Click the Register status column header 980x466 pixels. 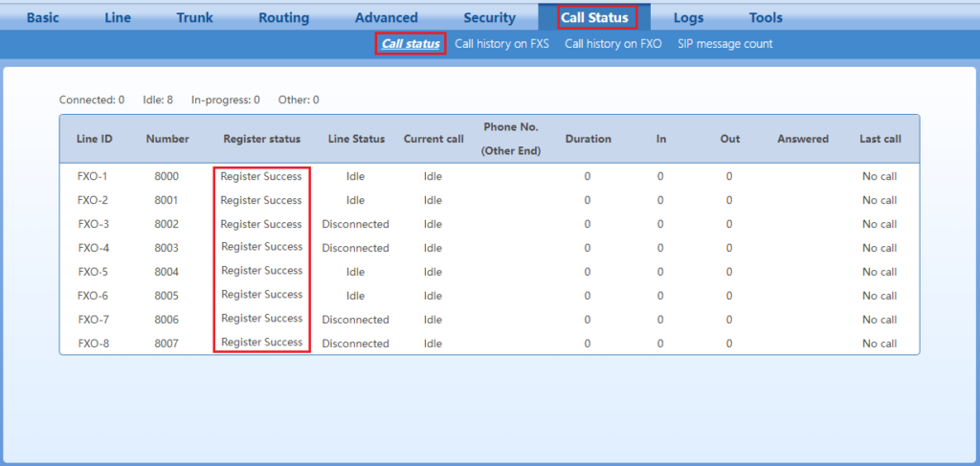[261, 139]
